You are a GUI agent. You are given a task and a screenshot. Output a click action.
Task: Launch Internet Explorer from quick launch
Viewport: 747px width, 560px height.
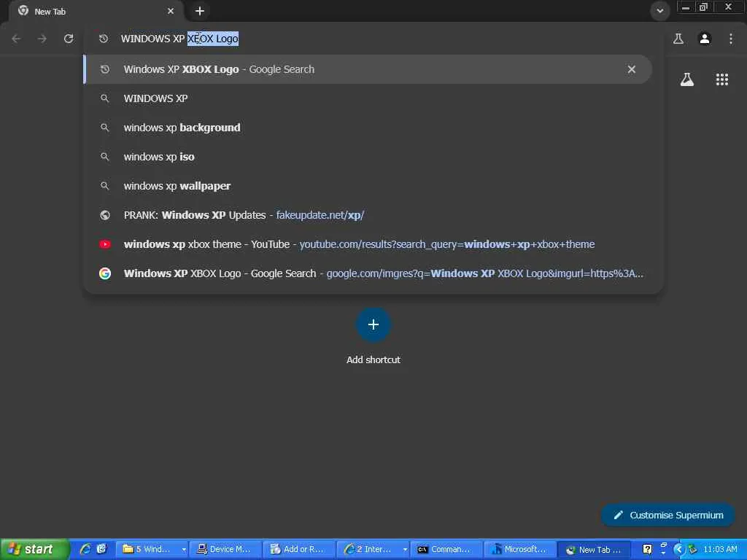[86, 549]
